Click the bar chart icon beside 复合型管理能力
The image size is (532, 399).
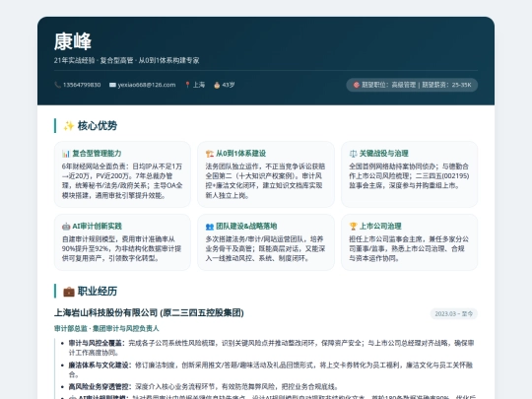(x=66, y=154)
